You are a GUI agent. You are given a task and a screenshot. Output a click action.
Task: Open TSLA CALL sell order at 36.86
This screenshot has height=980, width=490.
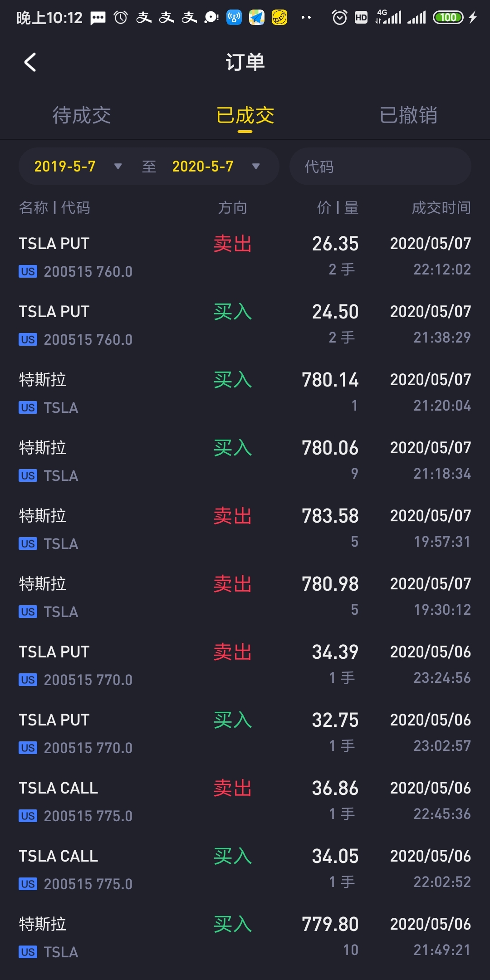(x=245, y=801)
